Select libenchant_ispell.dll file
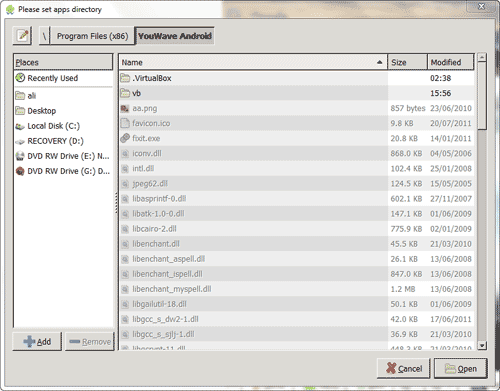This screenshot has height=391, width=500. (296, 274)
